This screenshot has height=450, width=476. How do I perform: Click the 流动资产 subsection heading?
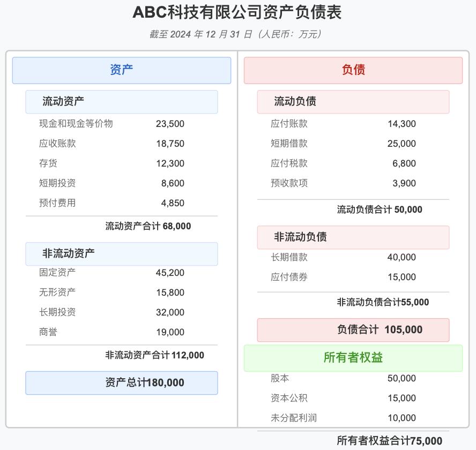(x=63, y=101)
